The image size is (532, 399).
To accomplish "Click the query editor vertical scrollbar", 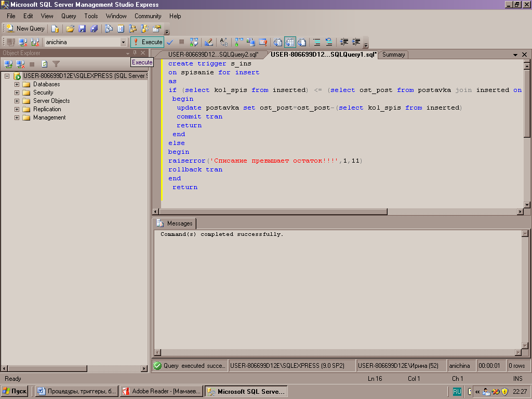I will 527,134.
